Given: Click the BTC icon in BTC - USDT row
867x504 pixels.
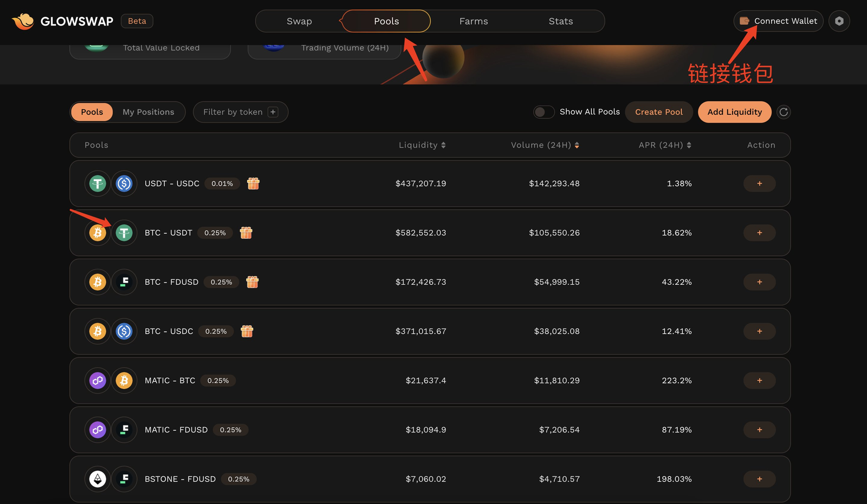Looking at the screenshot, I should click(x=98, y=233).
